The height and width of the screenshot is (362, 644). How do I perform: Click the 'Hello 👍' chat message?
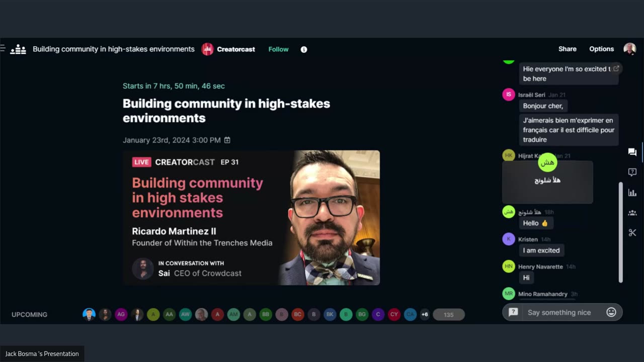point(536,223)
